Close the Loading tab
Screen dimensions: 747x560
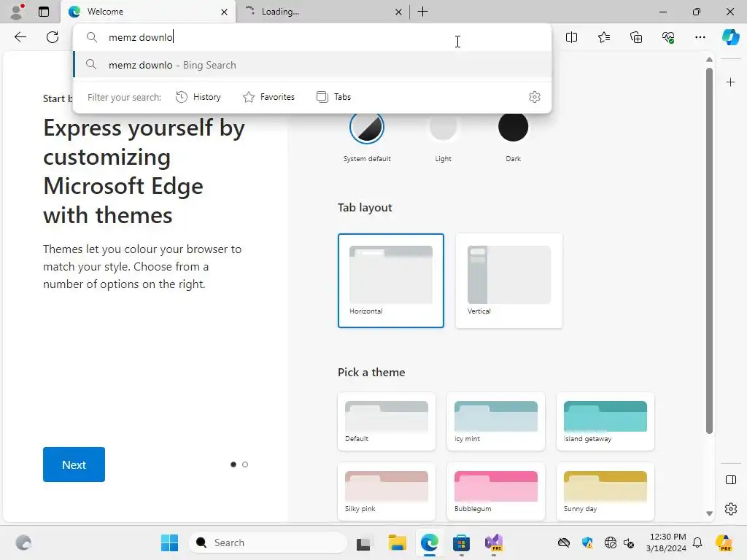pyautogui.click(x=398, y=12)
